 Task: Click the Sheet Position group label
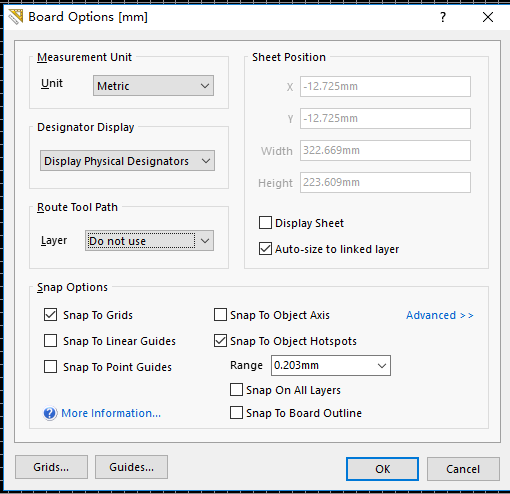[289, 57]
